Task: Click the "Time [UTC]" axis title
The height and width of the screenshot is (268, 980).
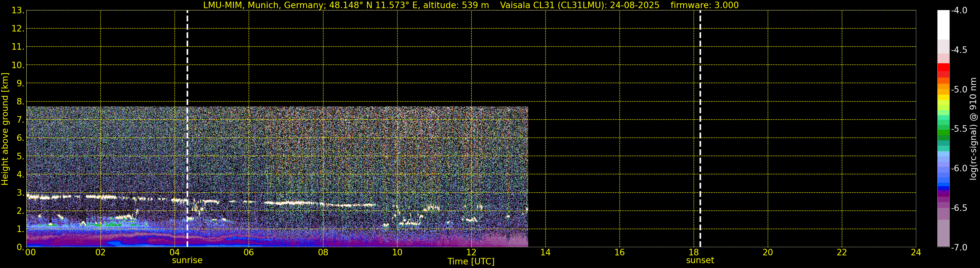Action: [471, 262]
